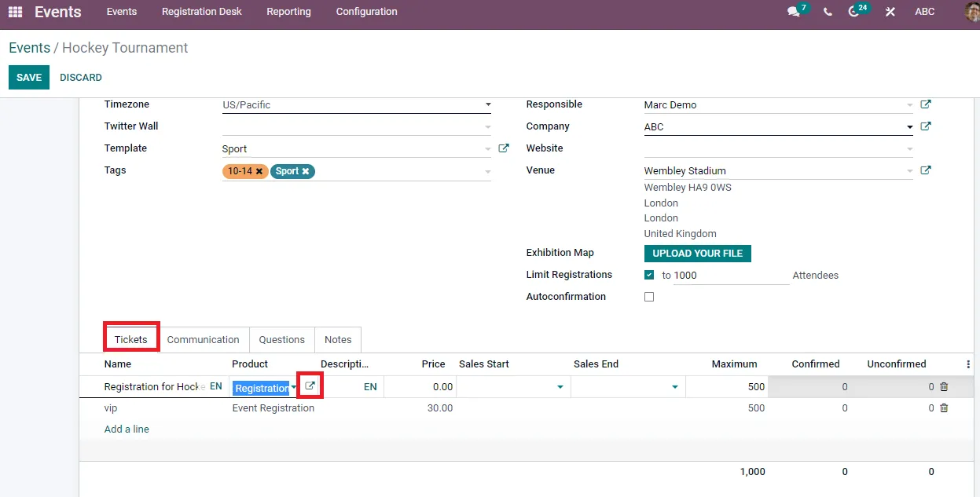The width and height of the screenshot is (980, 497).
Task: Switch to the Notes tab
Action: [x=338, y=339]
